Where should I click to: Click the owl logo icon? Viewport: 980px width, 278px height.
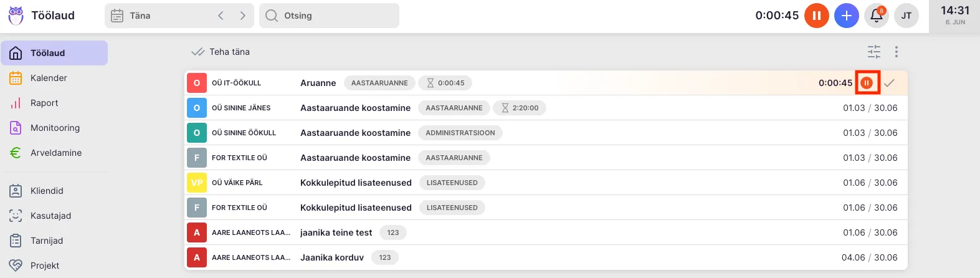[x=16, y=16]
